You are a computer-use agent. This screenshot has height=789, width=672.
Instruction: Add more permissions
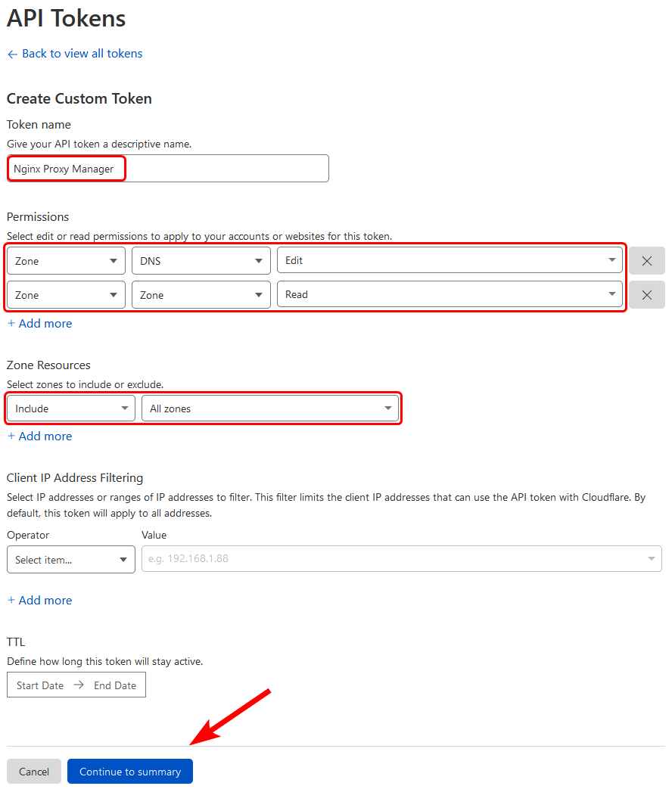click(x=39, y=323)
